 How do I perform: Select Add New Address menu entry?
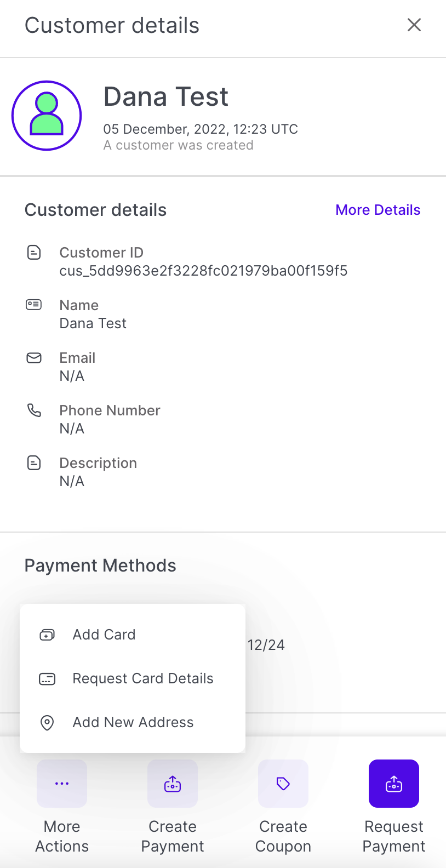pos(133,722)
